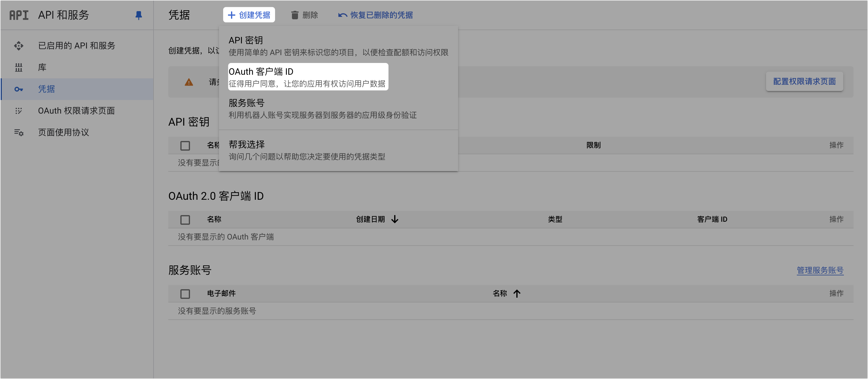Open 已启用的 API 和服务 in sidebar

[77, 46]
